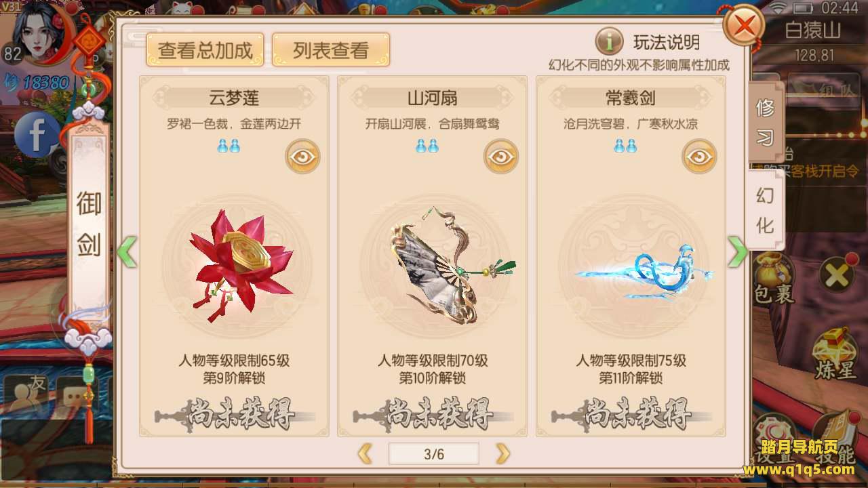Image resolution: width=868 pixels, height=488 pixels.
Task: Click the 查看总加成 button
Action: pyautogui.click(x=205, y=50)
